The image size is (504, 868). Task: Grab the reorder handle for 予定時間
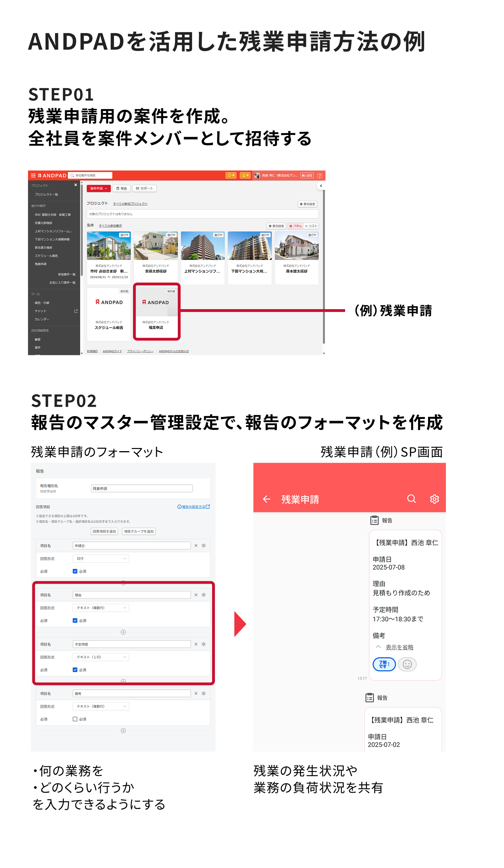pos(204,644)
